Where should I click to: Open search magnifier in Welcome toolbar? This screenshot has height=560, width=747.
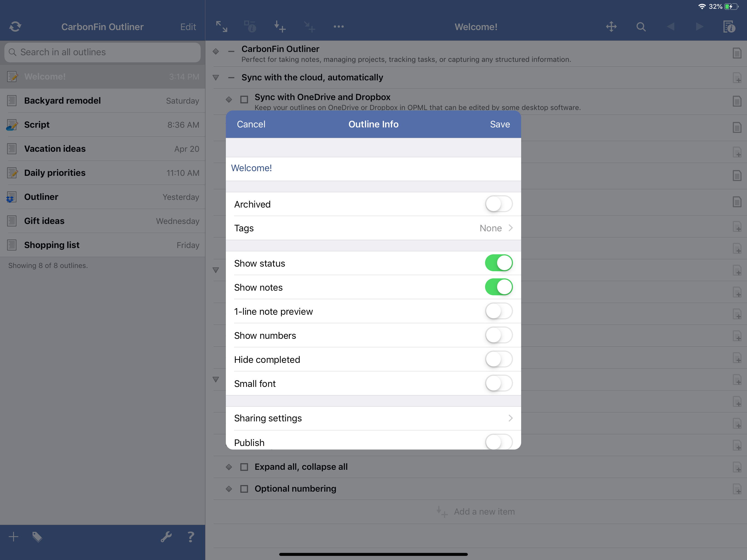pos(641,26)
